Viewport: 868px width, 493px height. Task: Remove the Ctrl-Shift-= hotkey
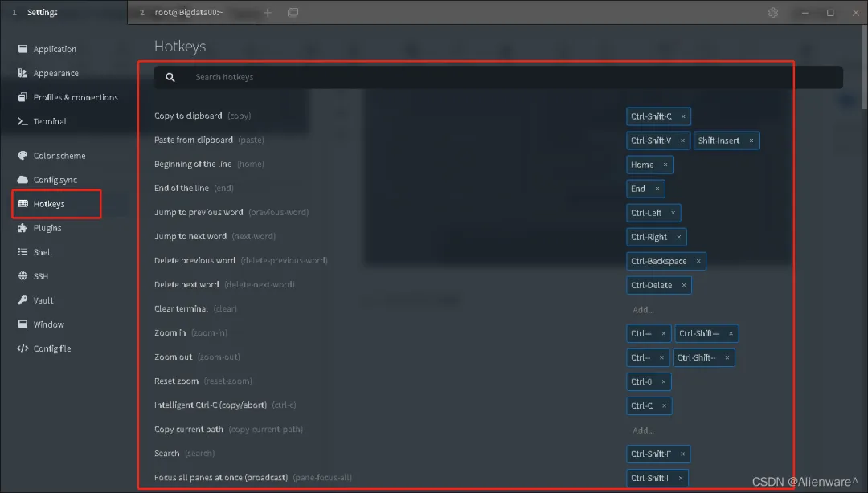click(731, 333)
